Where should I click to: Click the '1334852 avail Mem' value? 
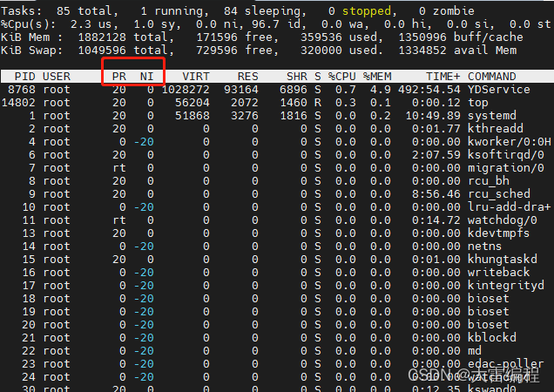pyautogui.click(x=457, y=51)
